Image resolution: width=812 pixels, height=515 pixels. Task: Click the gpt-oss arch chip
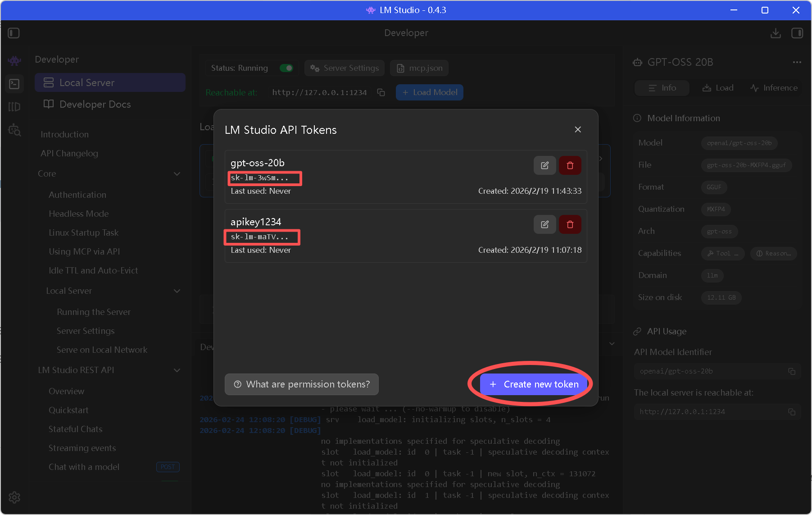720,232
